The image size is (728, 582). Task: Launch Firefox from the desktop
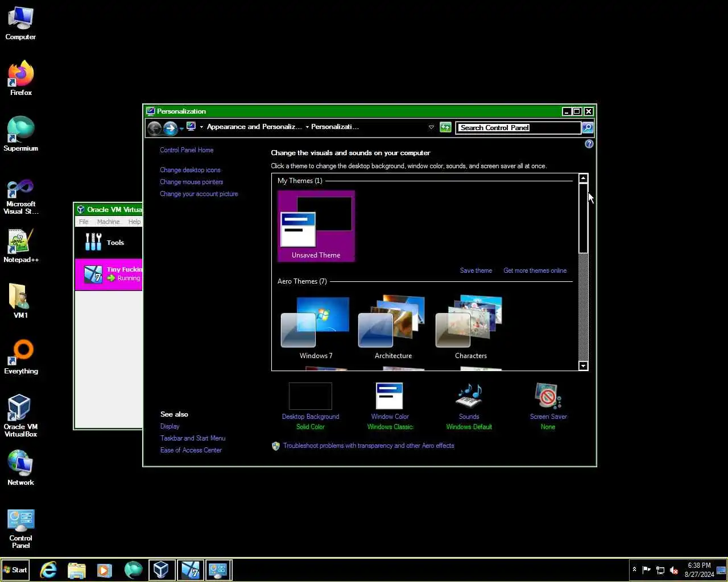click(20, 78)
